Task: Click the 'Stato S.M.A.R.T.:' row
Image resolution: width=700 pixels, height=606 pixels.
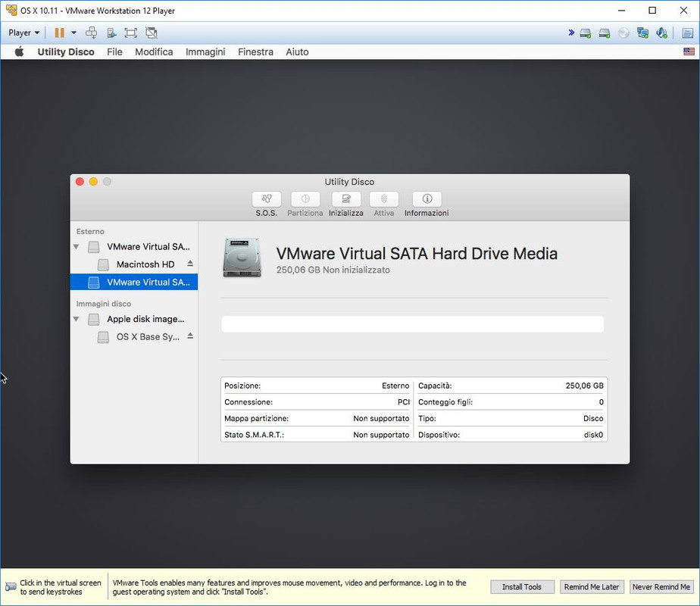Action: pyautogui.click(x=317, y=435)
